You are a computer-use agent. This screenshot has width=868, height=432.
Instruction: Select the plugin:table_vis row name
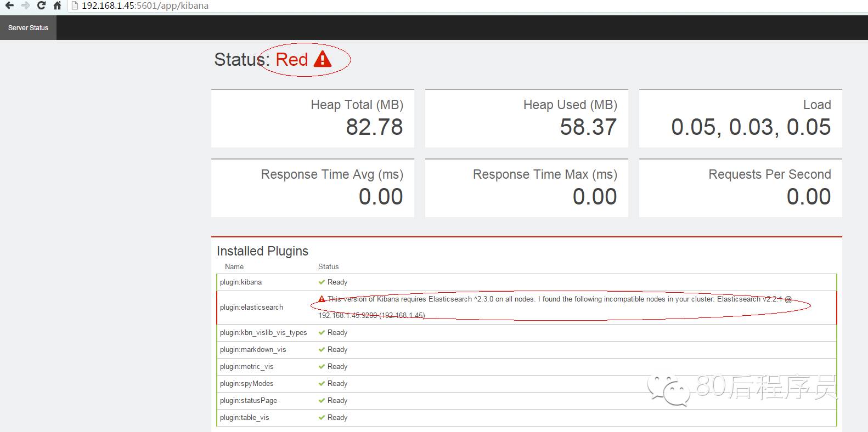click(x=245, y=418)
